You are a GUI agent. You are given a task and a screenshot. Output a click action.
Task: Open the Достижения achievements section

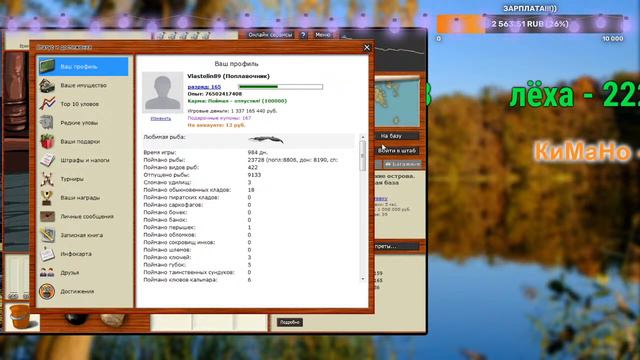83,291
